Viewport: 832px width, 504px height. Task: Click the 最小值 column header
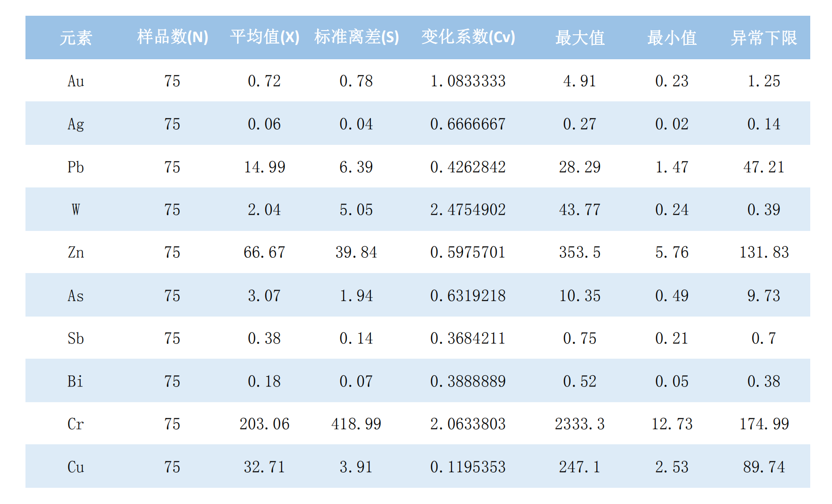pos(672,37)
